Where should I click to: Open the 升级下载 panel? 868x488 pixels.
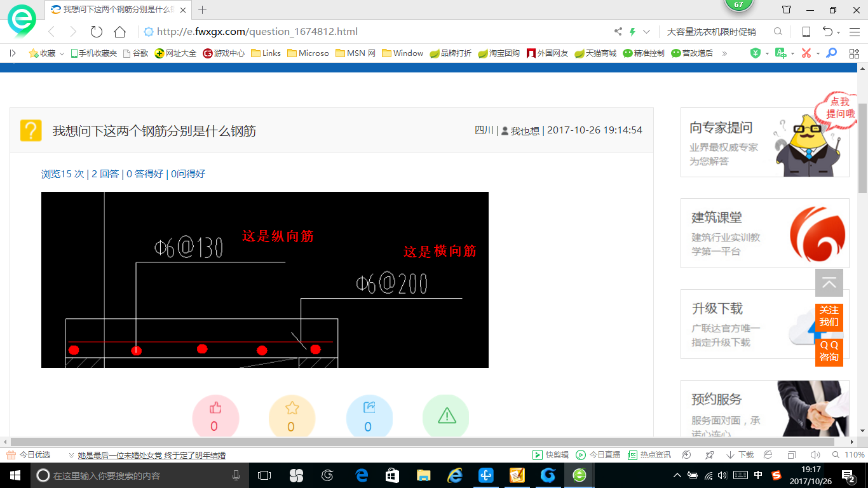click(765, 324)
